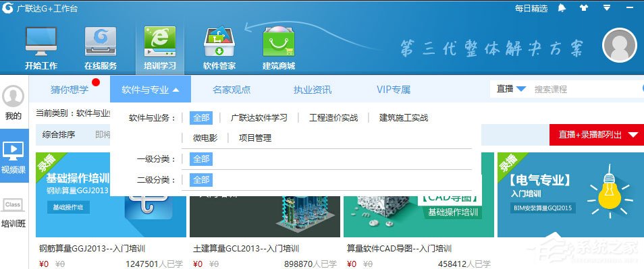Choose 建筑施工实战 category
Viewport: 644px width, 269px height.
(404, 118)
